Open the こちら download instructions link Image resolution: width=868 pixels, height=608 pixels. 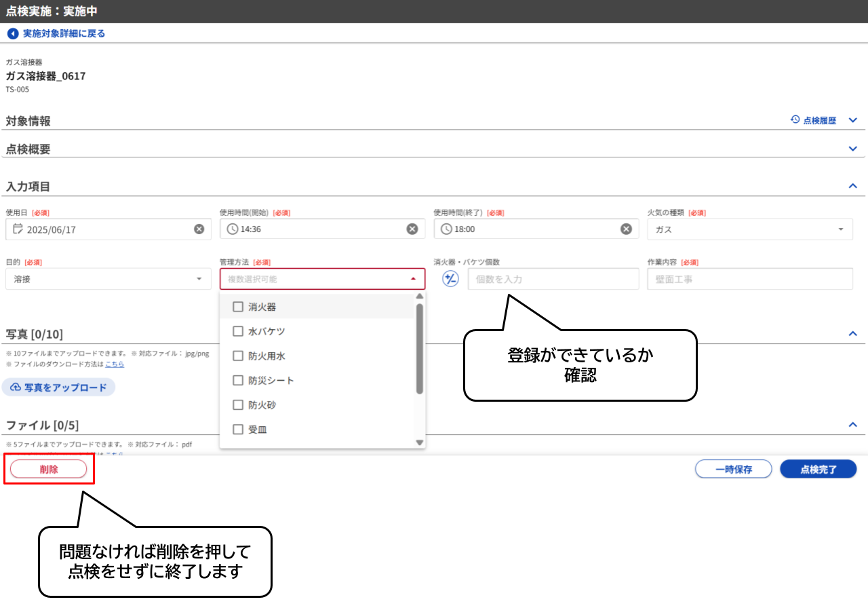115,364
